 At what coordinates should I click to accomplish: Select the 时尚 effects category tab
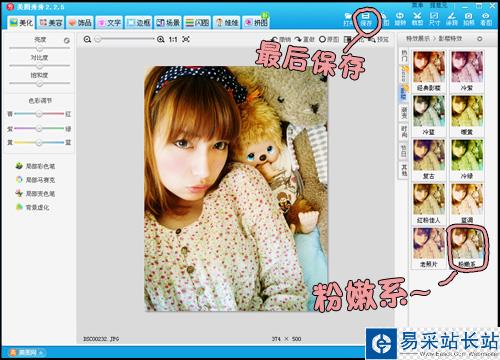coord(404,132)
